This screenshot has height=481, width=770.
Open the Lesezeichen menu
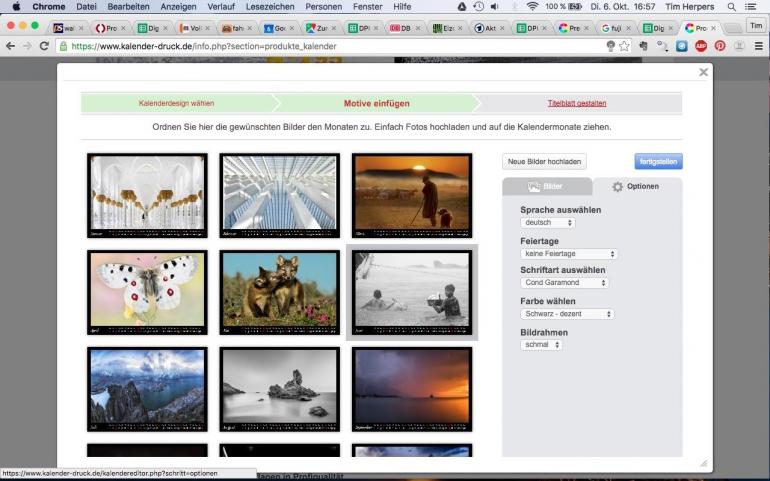point(270,6)
